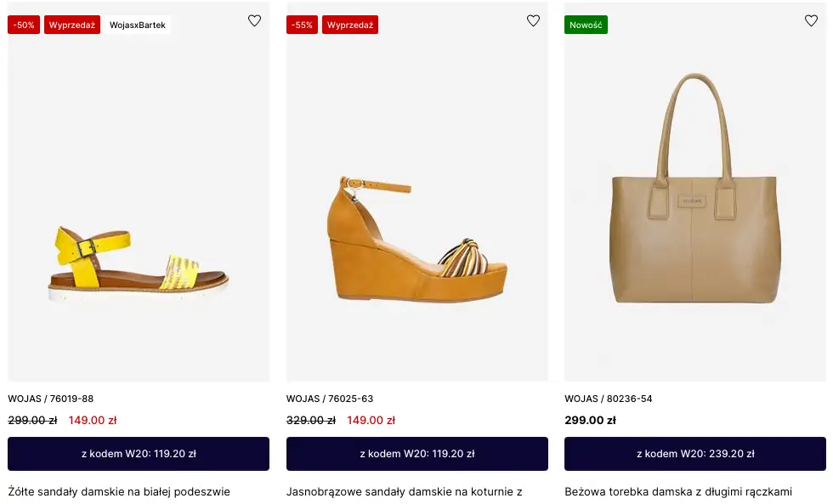Click the -50% discount badge
Viewport: 833px width, 504px height.
24,25
